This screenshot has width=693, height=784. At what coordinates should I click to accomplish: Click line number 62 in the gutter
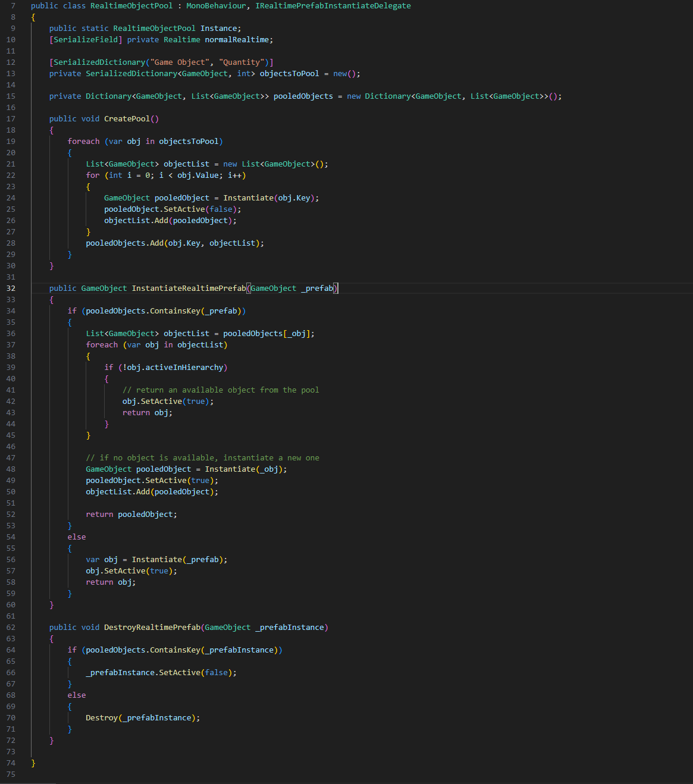pos(11,628)
